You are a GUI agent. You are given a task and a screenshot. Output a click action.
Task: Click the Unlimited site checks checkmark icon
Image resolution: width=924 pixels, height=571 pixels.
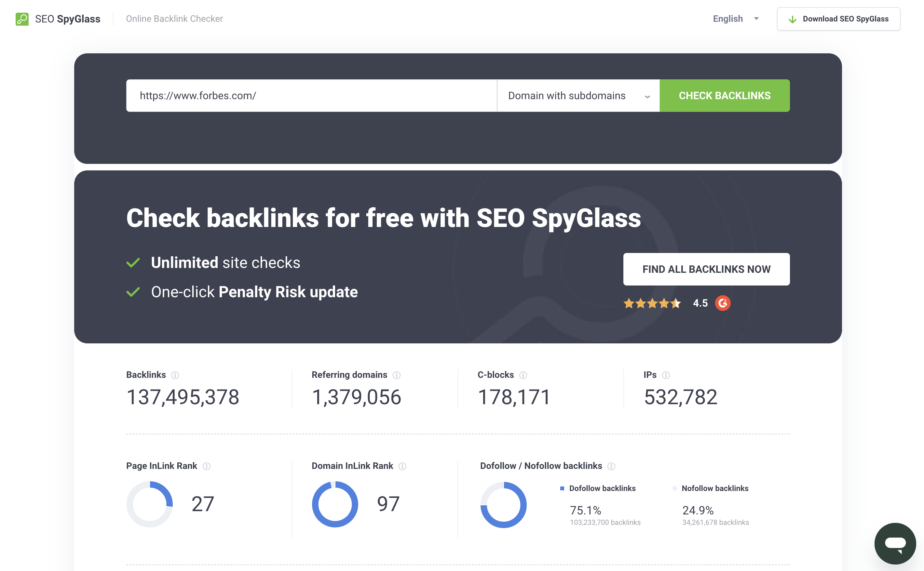133,262
